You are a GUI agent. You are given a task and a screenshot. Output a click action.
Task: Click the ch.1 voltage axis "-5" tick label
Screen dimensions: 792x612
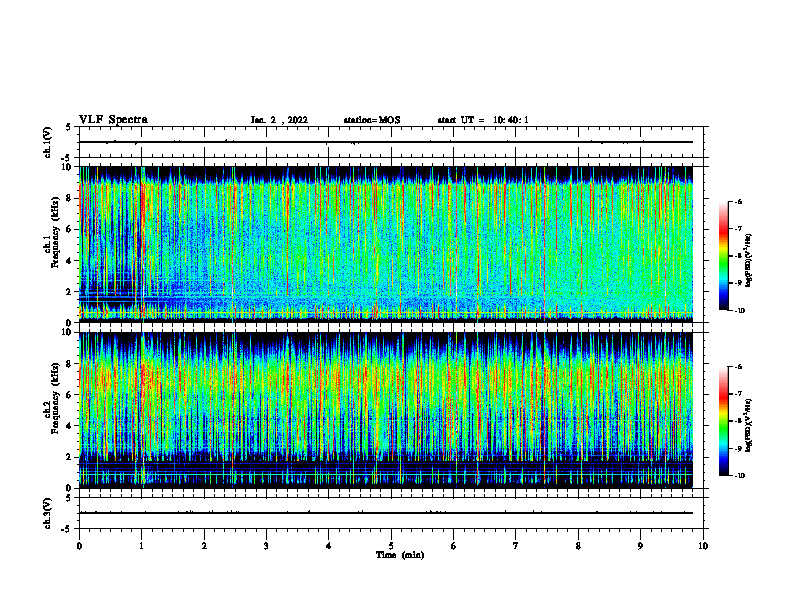coord(67,158)
